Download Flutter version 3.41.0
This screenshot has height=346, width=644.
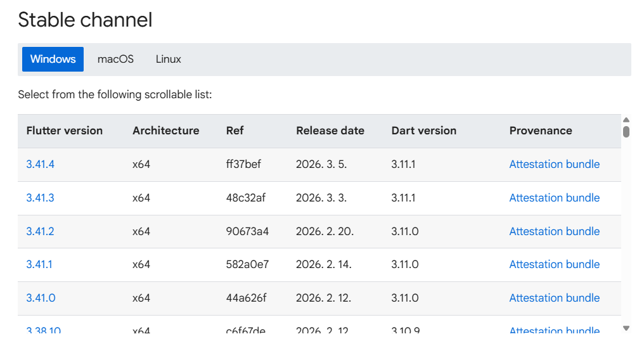tap(40, 298)
